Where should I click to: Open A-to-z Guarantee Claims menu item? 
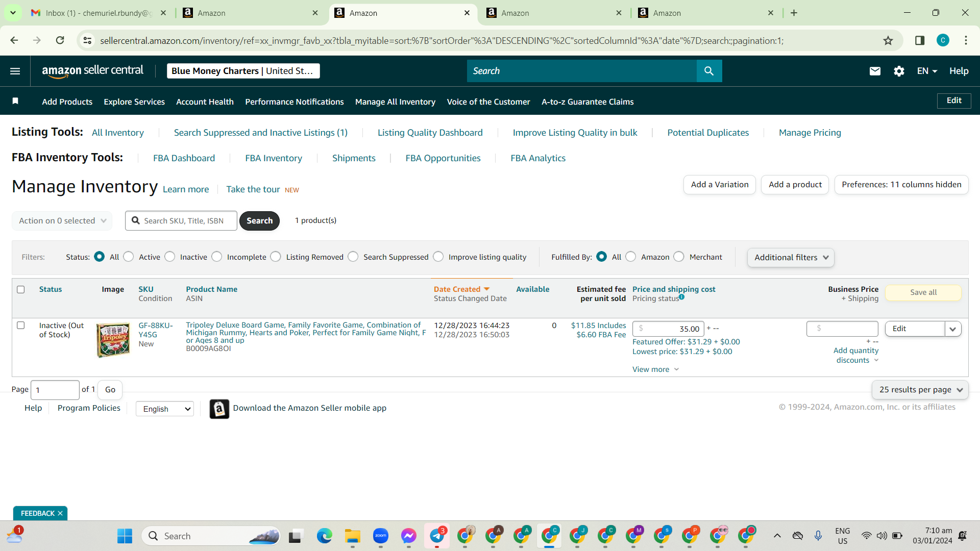point(587,102)
